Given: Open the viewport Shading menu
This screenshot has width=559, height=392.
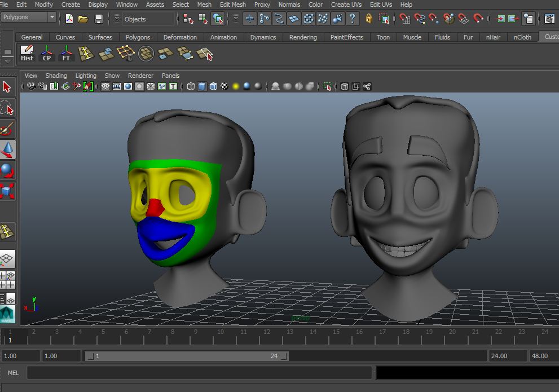Looking at the screenshot, I should (x=56, y=76).
